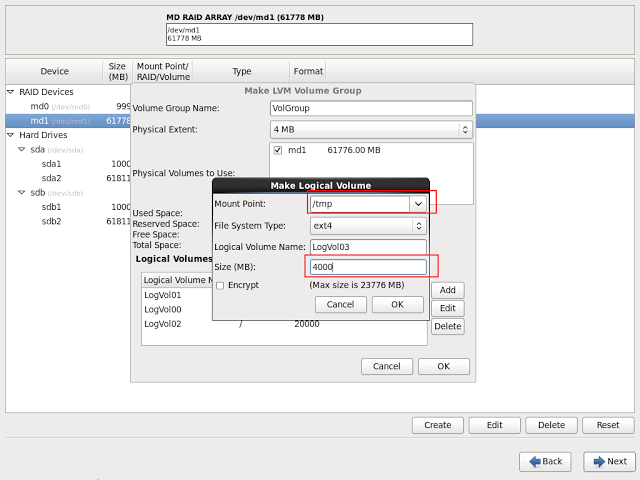Collapse the sdb drive node
The height and width of the screenshot is (480, 640).
pos(22,193)
